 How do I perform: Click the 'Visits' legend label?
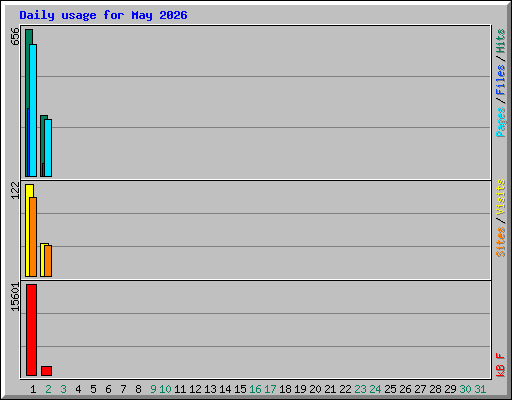click(501, 197)
